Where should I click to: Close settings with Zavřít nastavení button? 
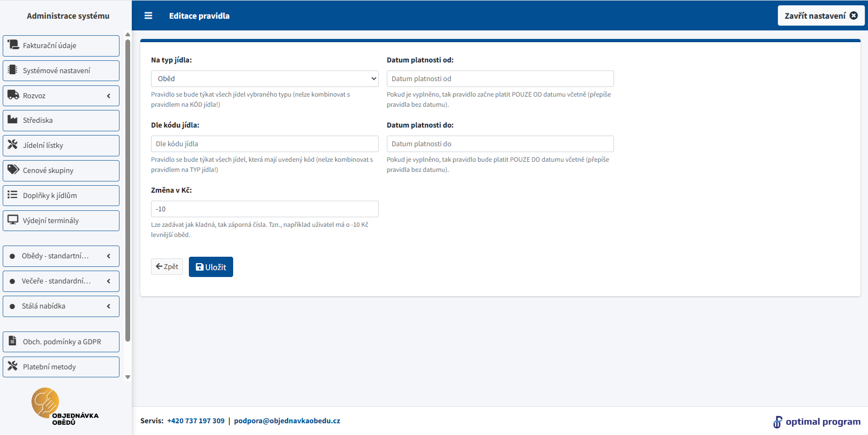click(x=821, y=16)
